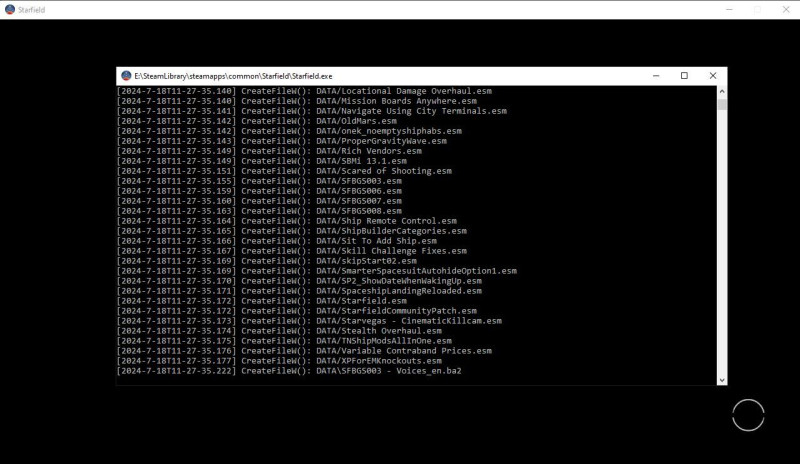
Task: Click the 'Navigate Using City Terminals.esm' line
Action: (312, 111)
